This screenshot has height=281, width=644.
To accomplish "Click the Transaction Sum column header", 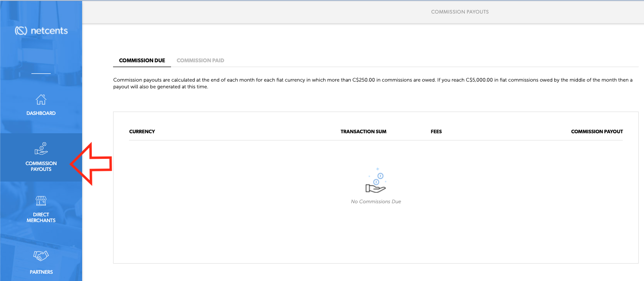I will pyautogui.click(x=363, y=131).
